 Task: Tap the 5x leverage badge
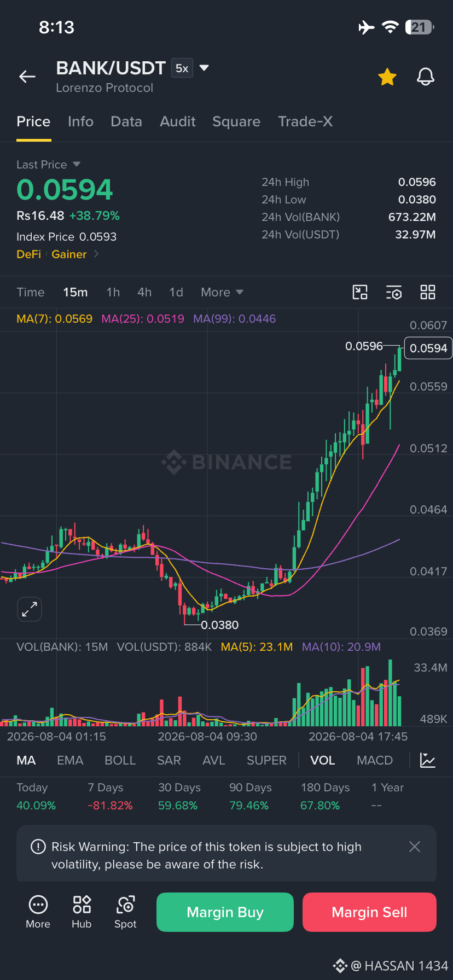coord(182,68)
